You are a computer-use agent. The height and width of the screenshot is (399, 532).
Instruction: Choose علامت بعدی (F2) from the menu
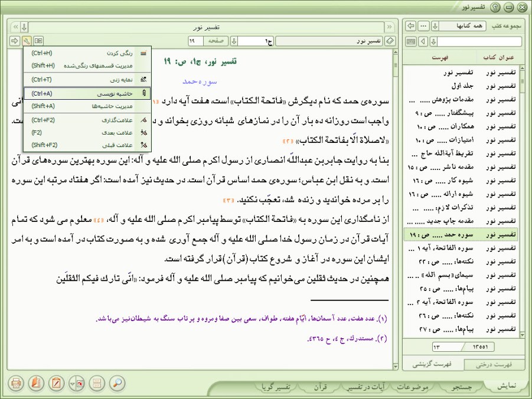click(x=87, y=132)
